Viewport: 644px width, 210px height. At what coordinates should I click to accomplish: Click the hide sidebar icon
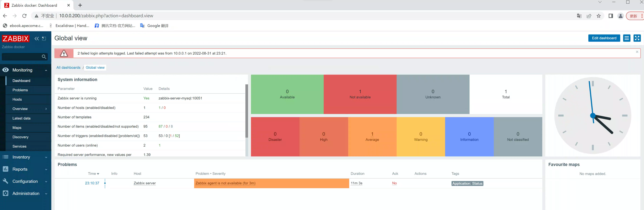pos(44,39)
